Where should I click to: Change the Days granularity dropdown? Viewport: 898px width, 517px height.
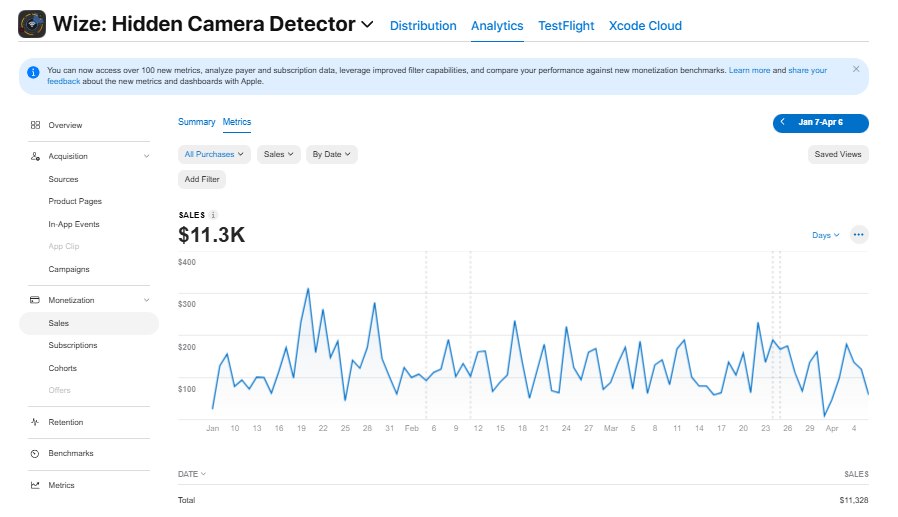[x=825, y=235]
